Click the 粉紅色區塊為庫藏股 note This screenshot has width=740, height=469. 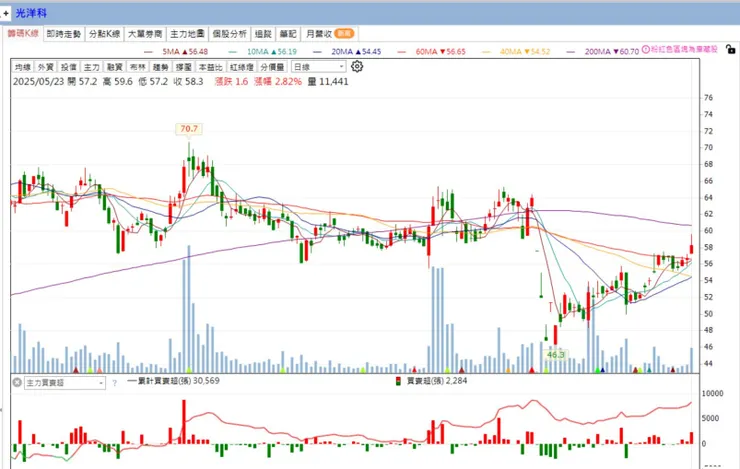pos(684,50)
